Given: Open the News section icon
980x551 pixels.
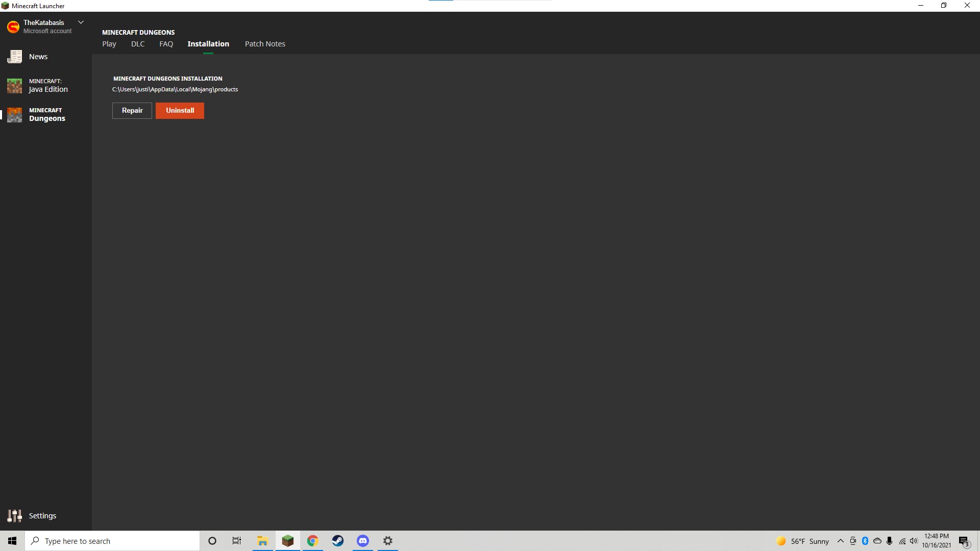Looking at the screenshot, I should (14, 57).
